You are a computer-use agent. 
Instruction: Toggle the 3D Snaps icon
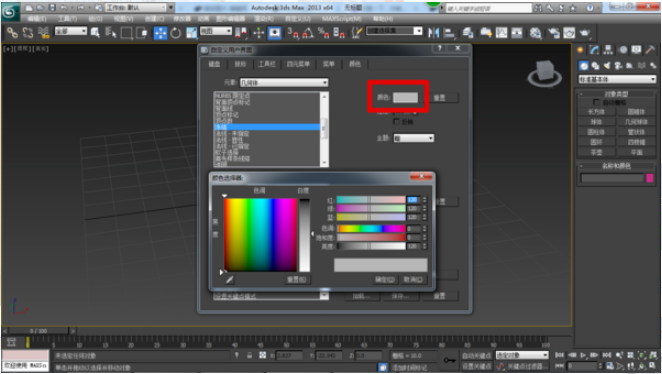coord(293,33)
